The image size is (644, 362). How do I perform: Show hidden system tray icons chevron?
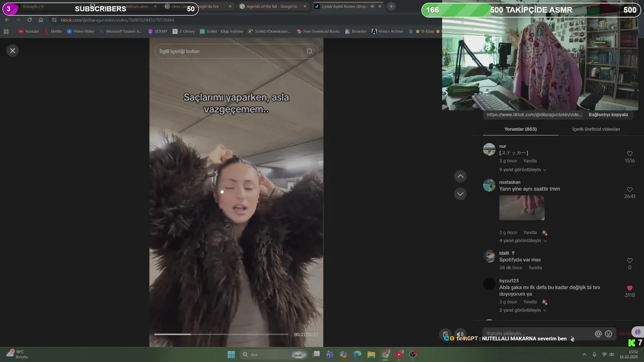pos(584,354)
